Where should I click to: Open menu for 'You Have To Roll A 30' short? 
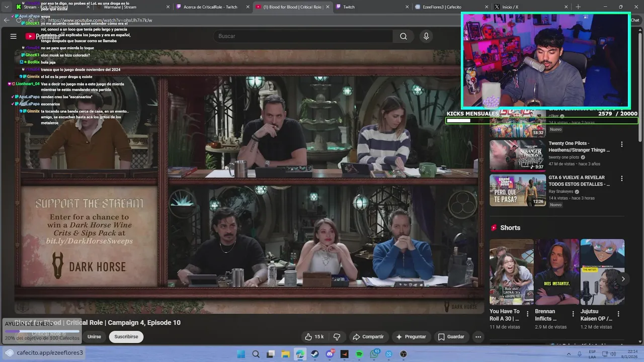click(x=527, y=314)
